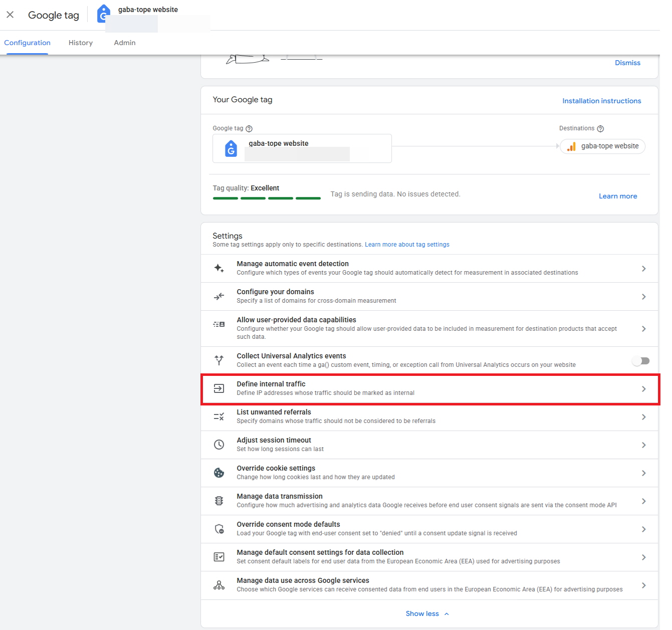
Task: Click the Google tag logo in header
Action: point(103,14)
